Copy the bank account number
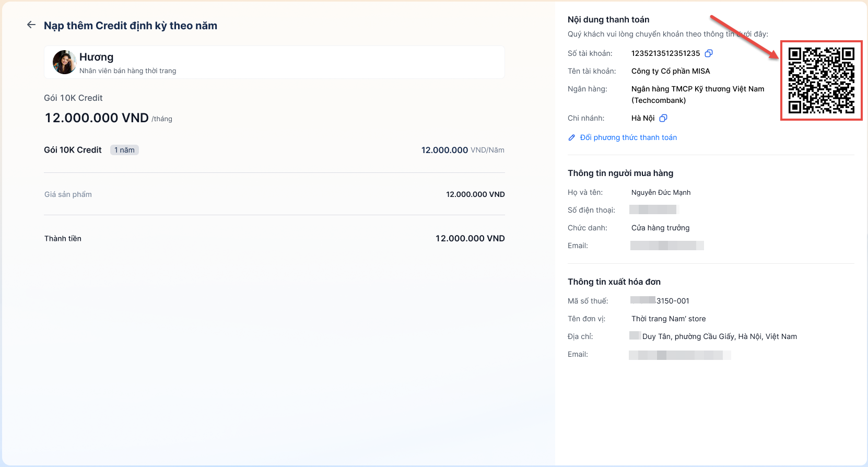This screenshot has height=467, width=868. pyautogui.click(x=709, y=53)
